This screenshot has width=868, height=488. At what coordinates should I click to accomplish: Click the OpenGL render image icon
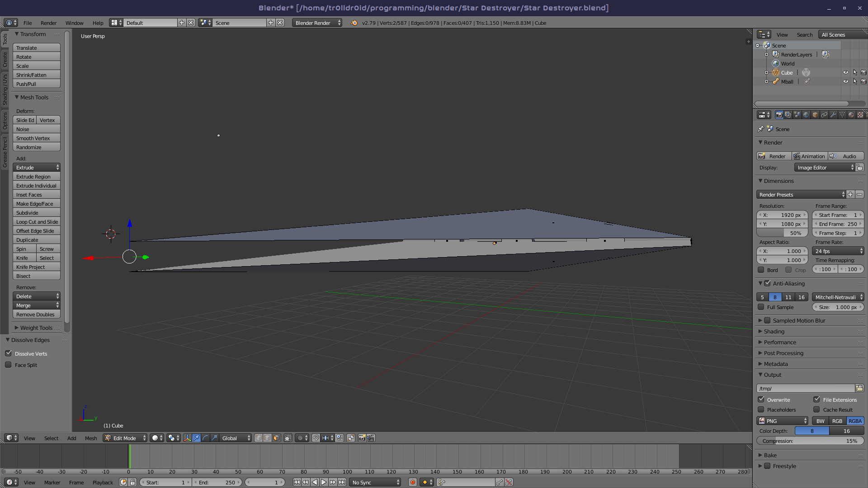(x=362, y=438)
